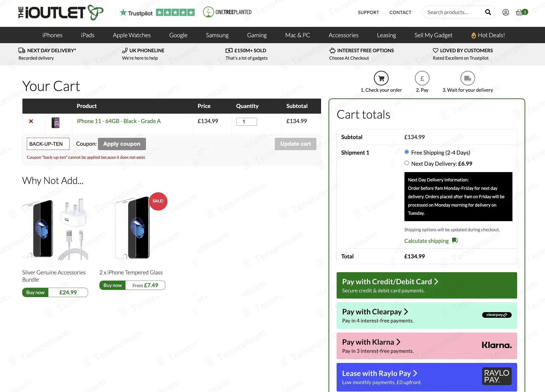Click the Raylo Pay logo
Screen dimensions: 545x392
coord(497,376)
